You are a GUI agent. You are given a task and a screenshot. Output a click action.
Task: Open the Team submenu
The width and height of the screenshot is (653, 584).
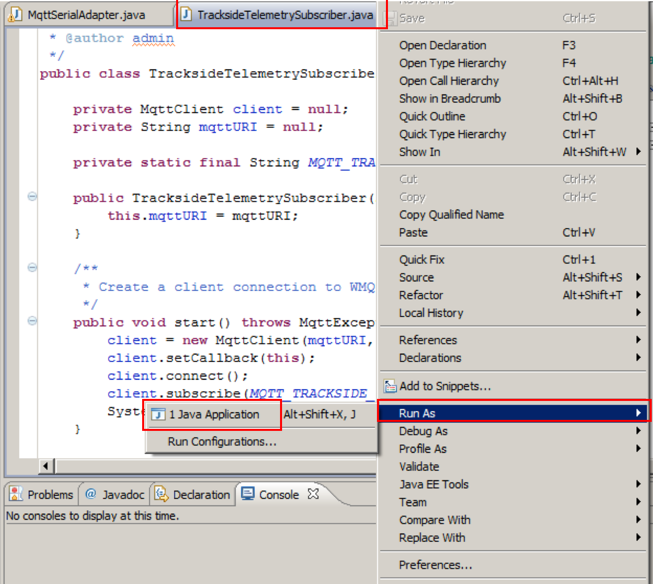513,502
